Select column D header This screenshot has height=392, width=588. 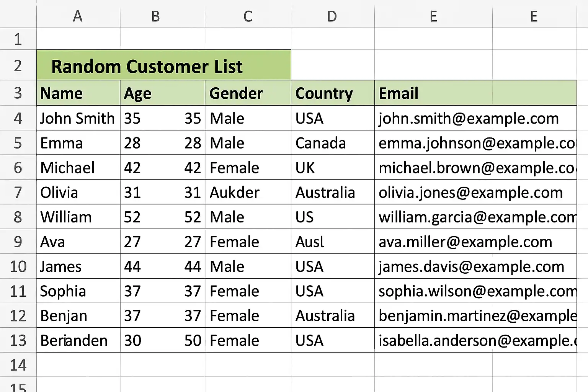point(332,16)
